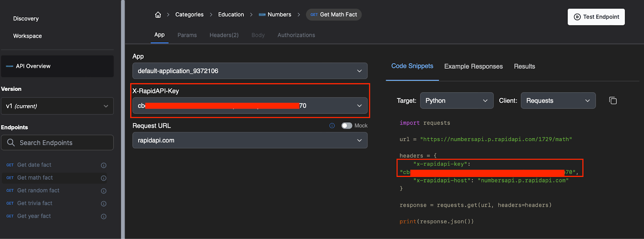Toggle the Mock switch on
The height and width of the screenshot is (239, 644).
pyautogui.click(x=347, y=126)
